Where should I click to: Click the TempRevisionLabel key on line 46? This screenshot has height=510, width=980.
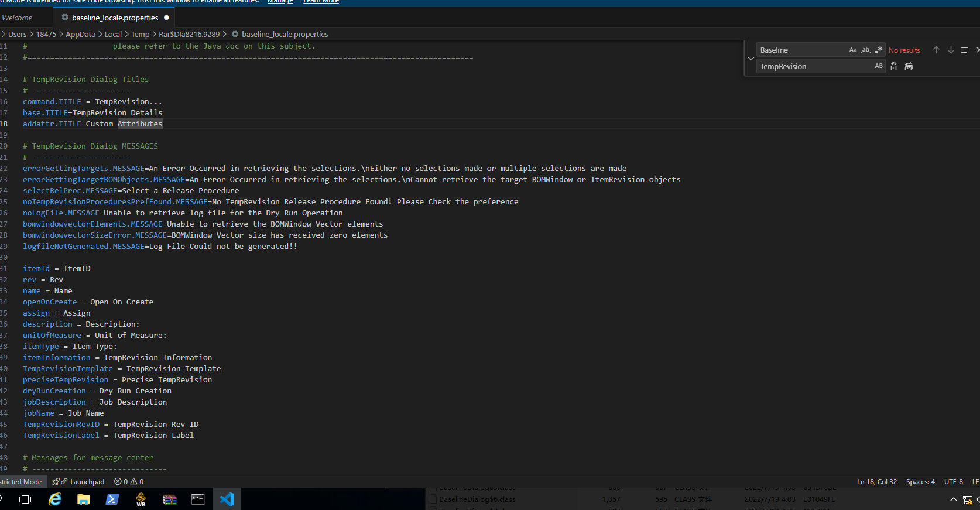click(61, 435)
